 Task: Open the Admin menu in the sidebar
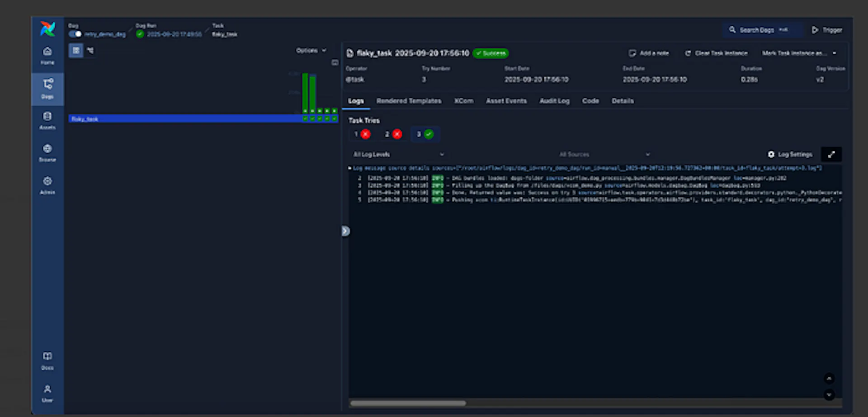tap(47, 185)
